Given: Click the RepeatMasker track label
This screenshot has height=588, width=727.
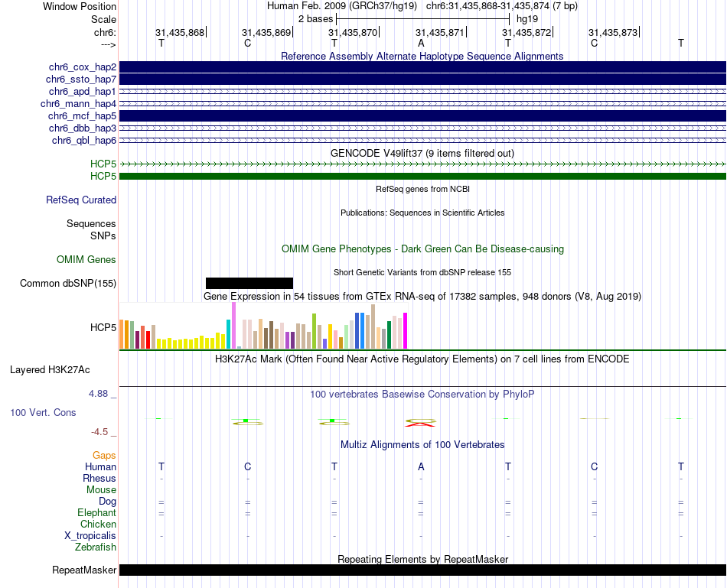Looking at the screenshot, I should (x=84, y=570).
